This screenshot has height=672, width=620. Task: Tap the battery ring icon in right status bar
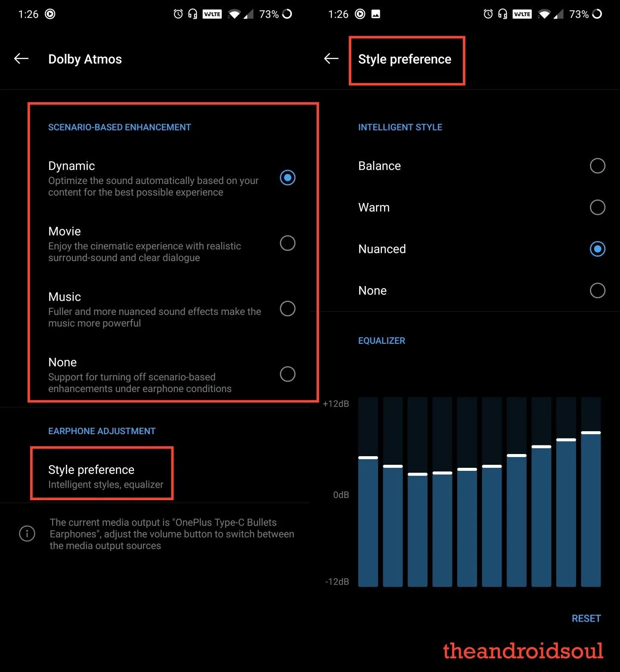pos(597,14)
